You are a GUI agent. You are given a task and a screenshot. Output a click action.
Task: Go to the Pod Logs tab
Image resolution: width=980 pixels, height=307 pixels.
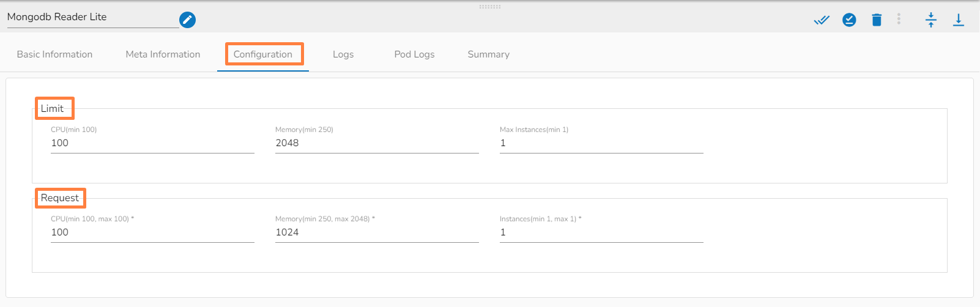414,54
